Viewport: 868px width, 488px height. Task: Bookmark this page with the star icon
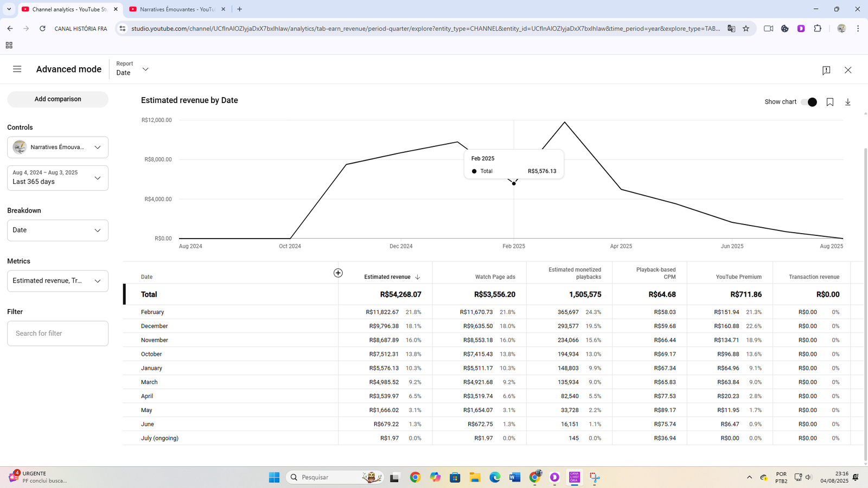coord(746,29)
